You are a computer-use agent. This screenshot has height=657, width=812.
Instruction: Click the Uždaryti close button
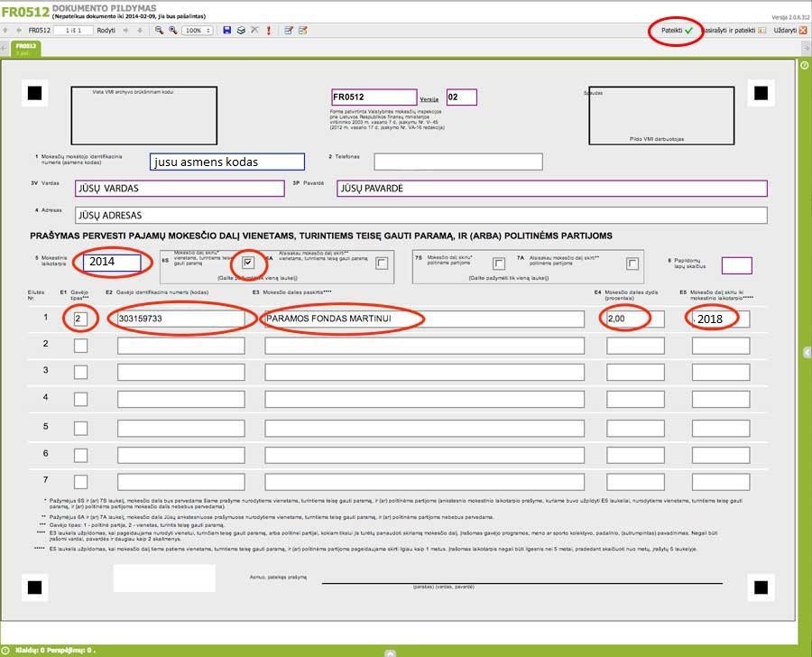pyautogui.click(x=790, y=31)
